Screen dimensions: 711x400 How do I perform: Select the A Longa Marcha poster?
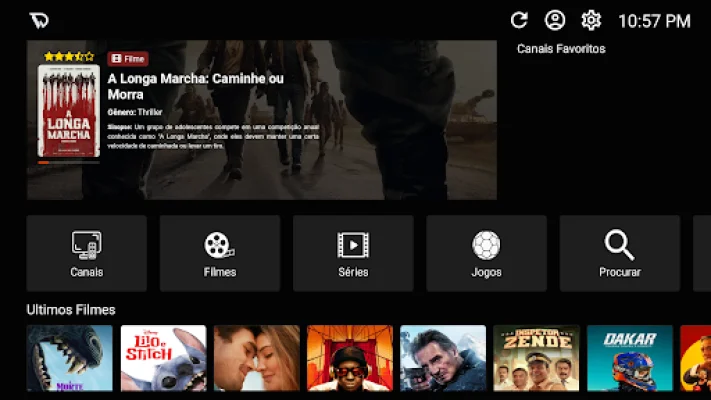68,111
